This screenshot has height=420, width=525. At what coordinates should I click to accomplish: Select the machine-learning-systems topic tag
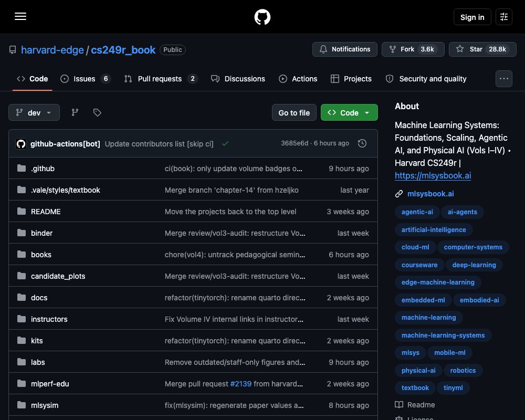pyautogui.click(x=443, y=335)
